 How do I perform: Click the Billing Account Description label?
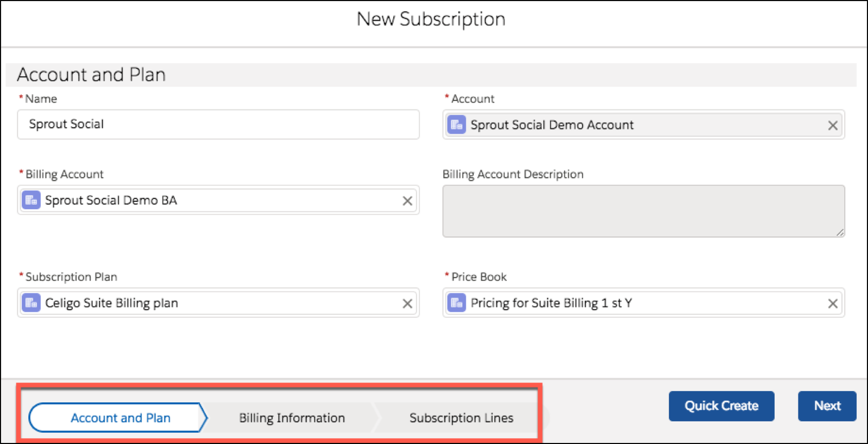[513, 174]
